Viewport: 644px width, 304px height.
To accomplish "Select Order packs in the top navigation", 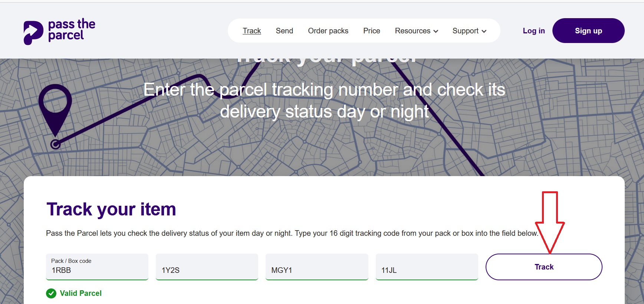I will point(328,31).
